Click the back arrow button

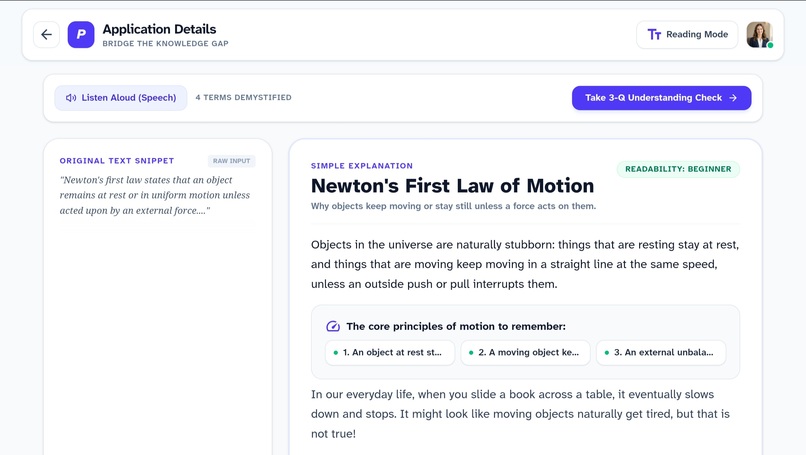pos(46,34)
